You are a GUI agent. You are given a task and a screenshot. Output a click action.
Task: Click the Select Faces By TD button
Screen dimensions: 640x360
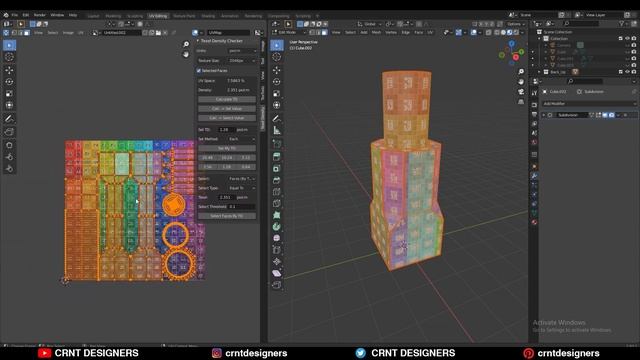pos(227,216)
